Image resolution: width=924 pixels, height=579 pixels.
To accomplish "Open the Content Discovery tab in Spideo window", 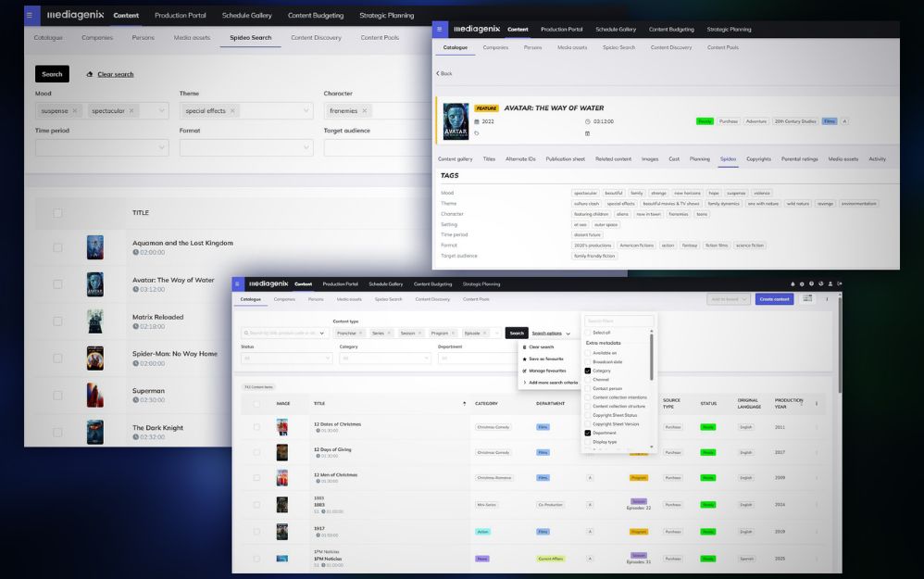I will 316,38.
